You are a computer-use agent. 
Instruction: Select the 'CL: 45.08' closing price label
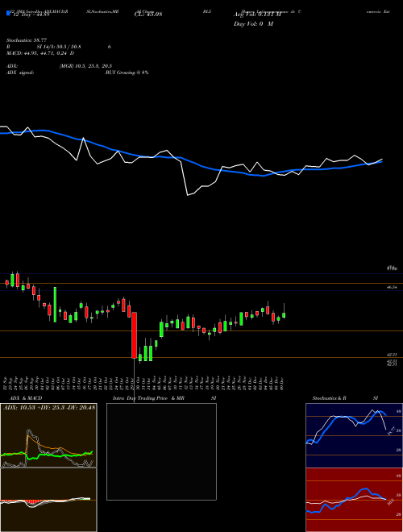click(148, 15)
